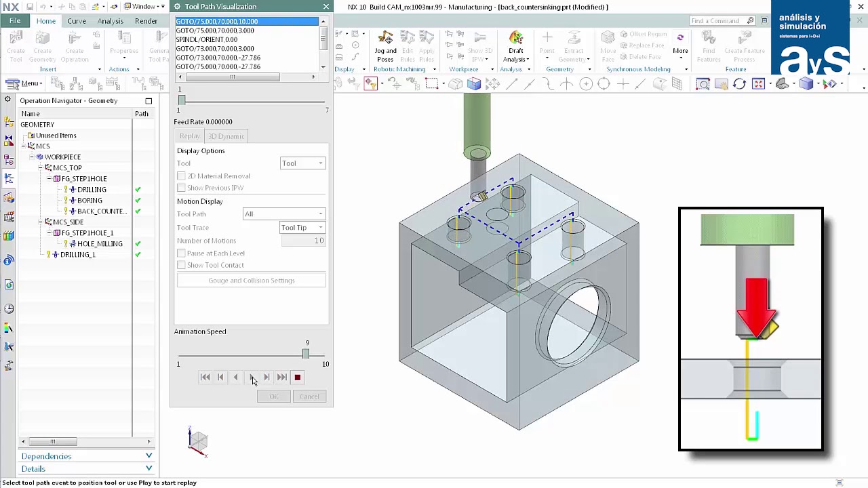
Task: Collapse the FG_STEP1HOLE_1 tree node
Action: 49,233
